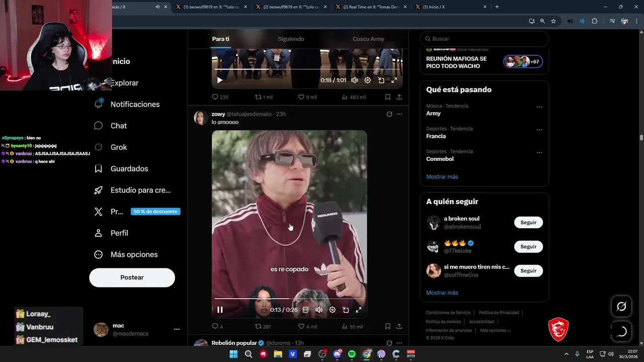The width and height of the screenshot is (644, 362).
Task: Open settings gear on upper video
Action: 367,80
